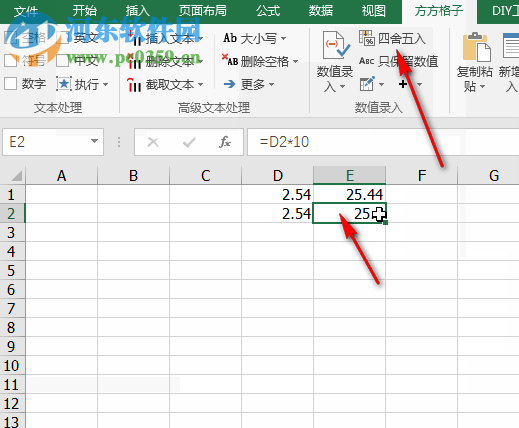
Task: Switch to the 数据 tab
Action: point(321,11)
